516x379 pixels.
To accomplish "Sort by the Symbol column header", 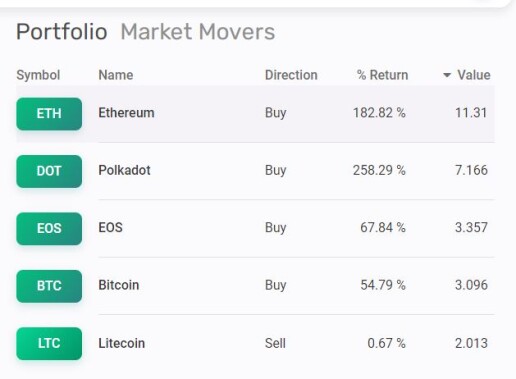I will [x=38, y=75].
